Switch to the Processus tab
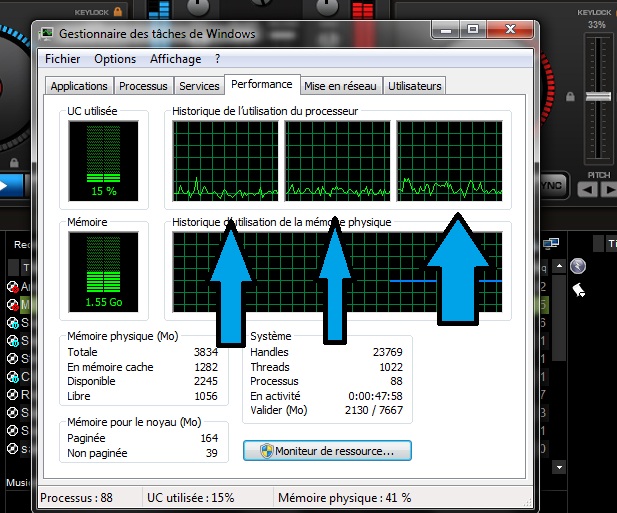The width and height of the screenshot is (617, 513). [x=143, y=86]
